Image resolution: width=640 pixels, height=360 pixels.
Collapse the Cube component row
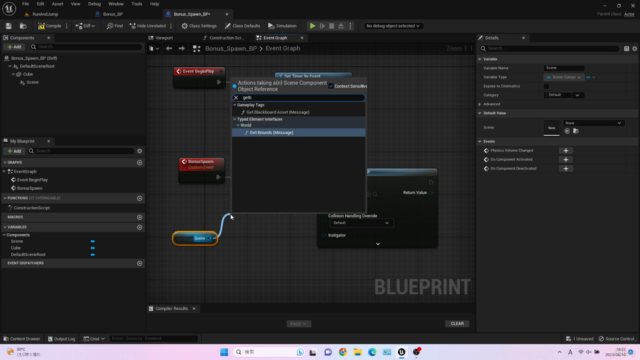pyautogui.click(x=13, y=74)
